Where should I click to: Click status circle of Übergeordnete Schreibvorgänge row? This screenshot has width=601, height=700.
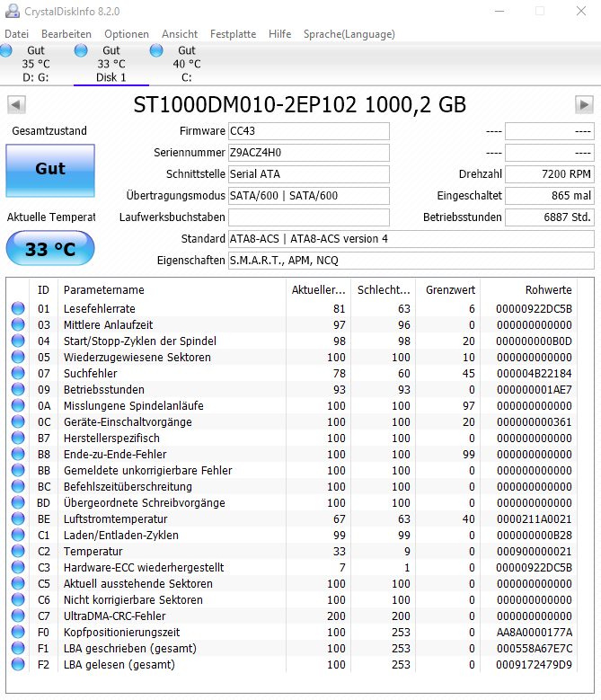pyautogui.click(x=18, y=502)
